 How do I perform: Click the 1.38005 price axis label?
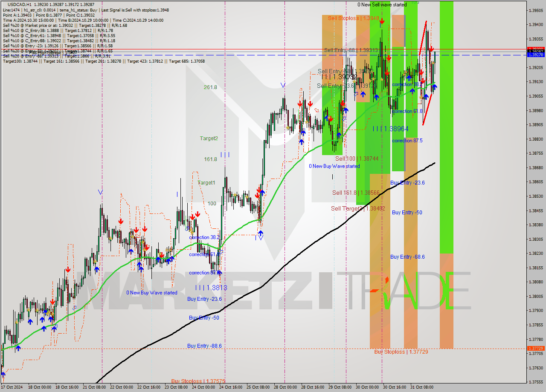click(535, 296)
